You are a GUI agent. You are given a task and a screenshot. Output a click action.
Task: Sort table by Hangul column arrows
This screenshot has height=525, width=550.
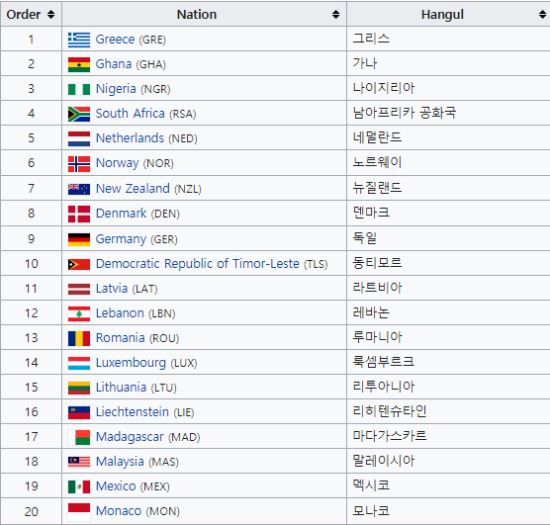click(542, 14)
